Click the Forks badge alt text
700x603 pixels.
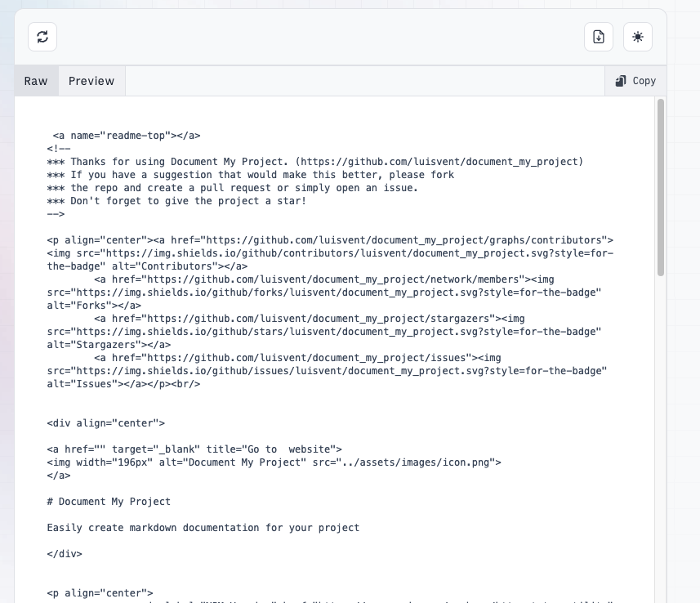[69, 305]
